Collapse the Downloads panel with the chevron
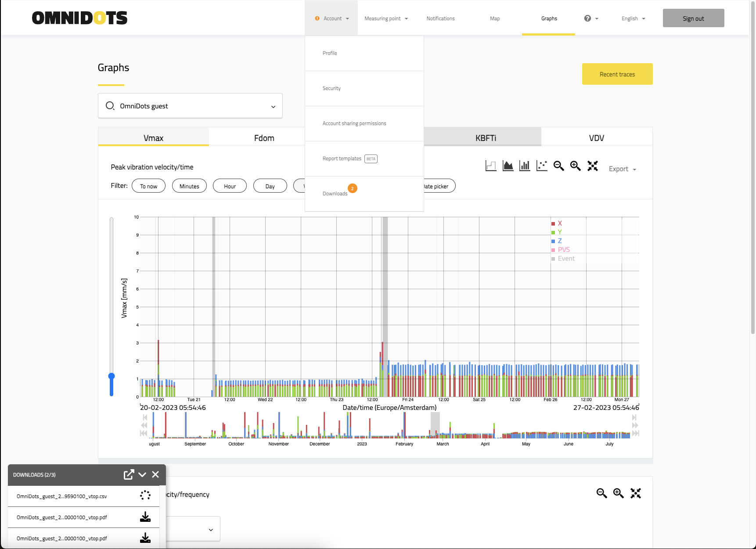The width and height of the screenshot is (756, 549). (142, 474)
